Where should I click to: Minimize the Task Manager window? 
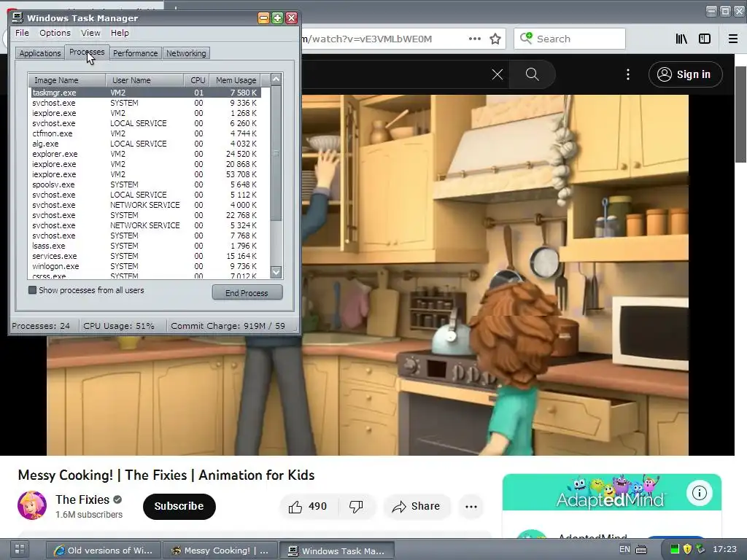coord(263,18)
